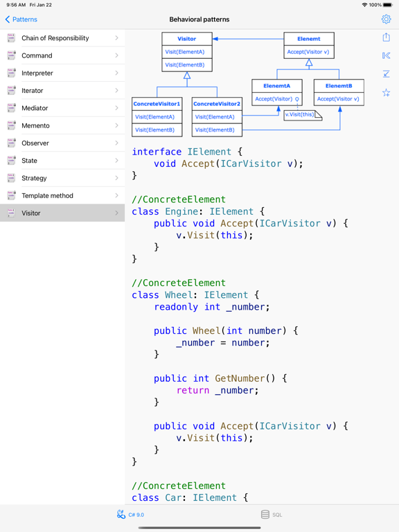Expand the Mediator row chevron
399x532 pixels.
tap(116, 108)
